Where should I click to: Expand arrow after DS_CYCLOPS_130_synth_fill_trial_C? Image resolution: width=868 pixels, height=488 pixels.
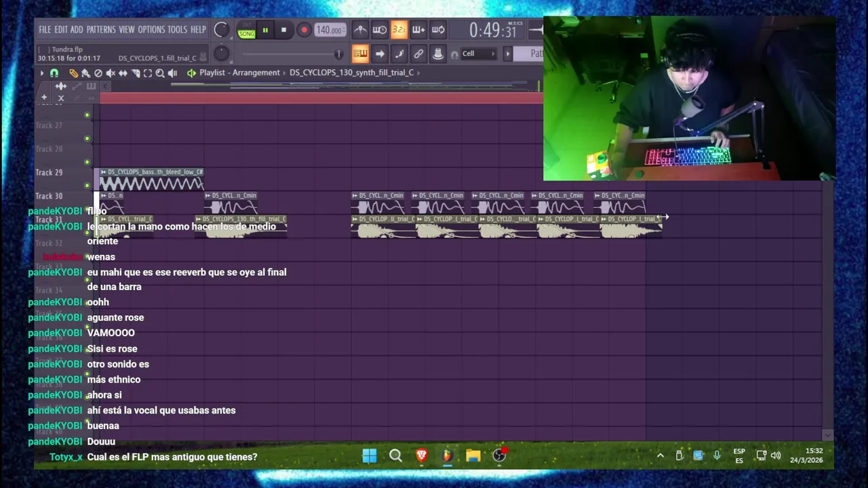tap(418, 73)
